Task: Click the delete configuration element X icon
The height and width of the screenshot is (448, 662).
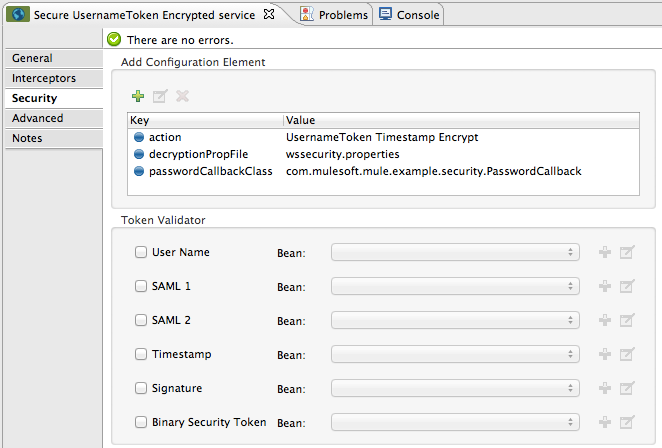Action: pyautogui.click(x=182, y=96)
